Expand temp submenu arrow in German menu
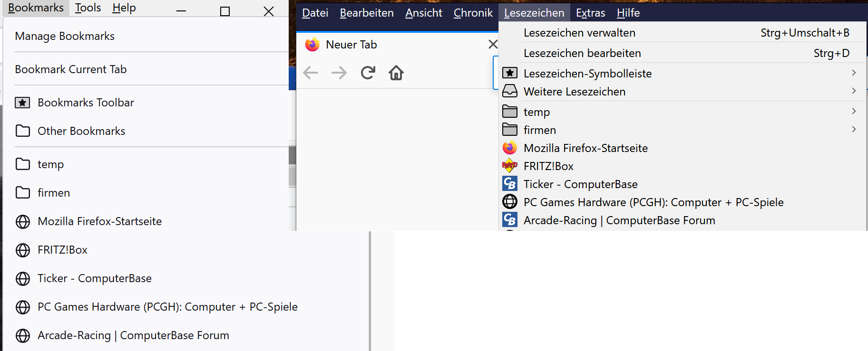868x351 pixels. tap(854, 111)
